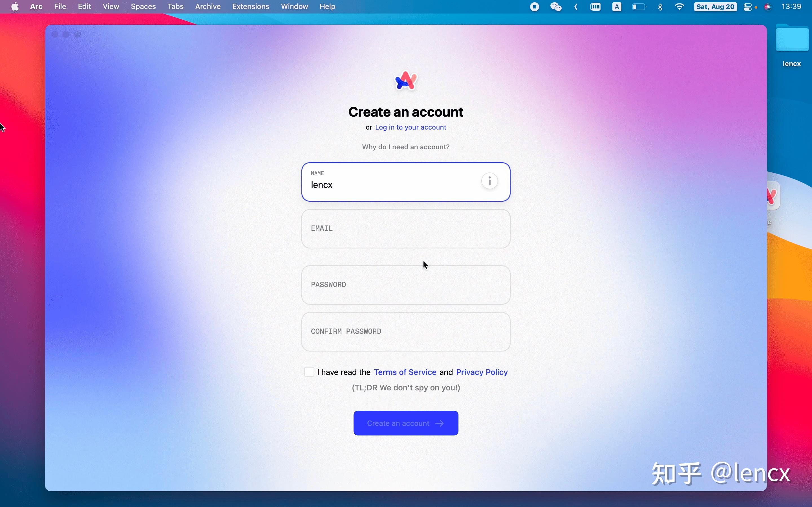The height and width of the screenshot is (507, 812).
Task: Open the Apple menu
Action: pos(15,7)
